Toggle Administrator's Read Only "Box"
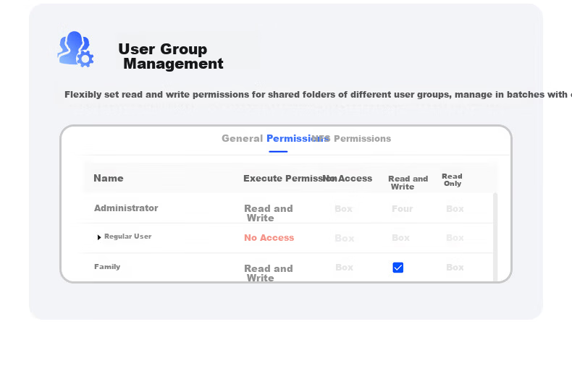 coord(455,209)
